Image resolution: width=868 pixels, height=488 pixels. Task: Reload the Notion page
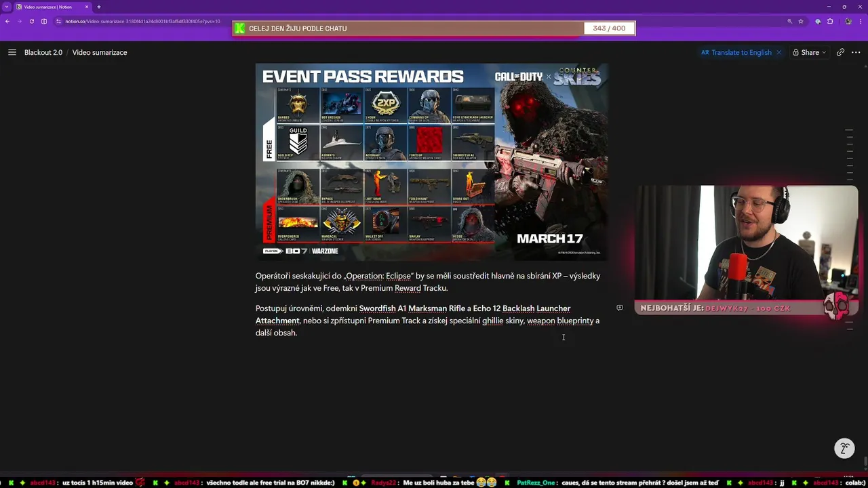[x=32, y=21]
